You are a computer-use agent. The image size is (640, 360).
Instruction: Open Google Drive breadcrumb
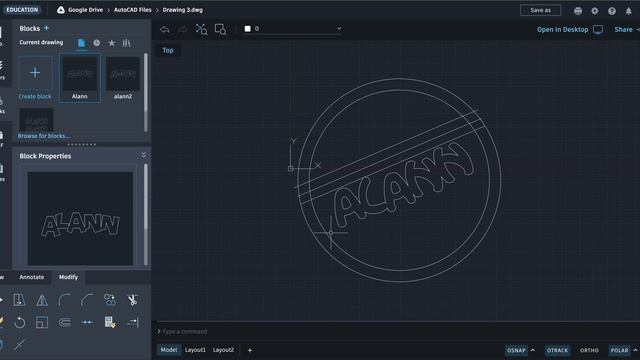[x=85, y=10]
